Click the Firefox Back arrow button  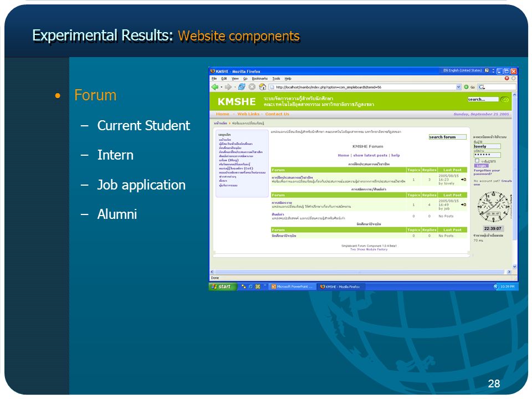(x=215, y=87)
